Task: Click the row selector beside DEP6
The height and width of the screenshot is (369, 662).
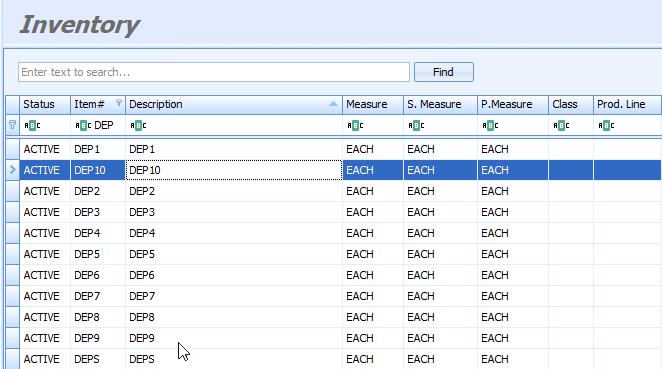Action: [12, 275]
